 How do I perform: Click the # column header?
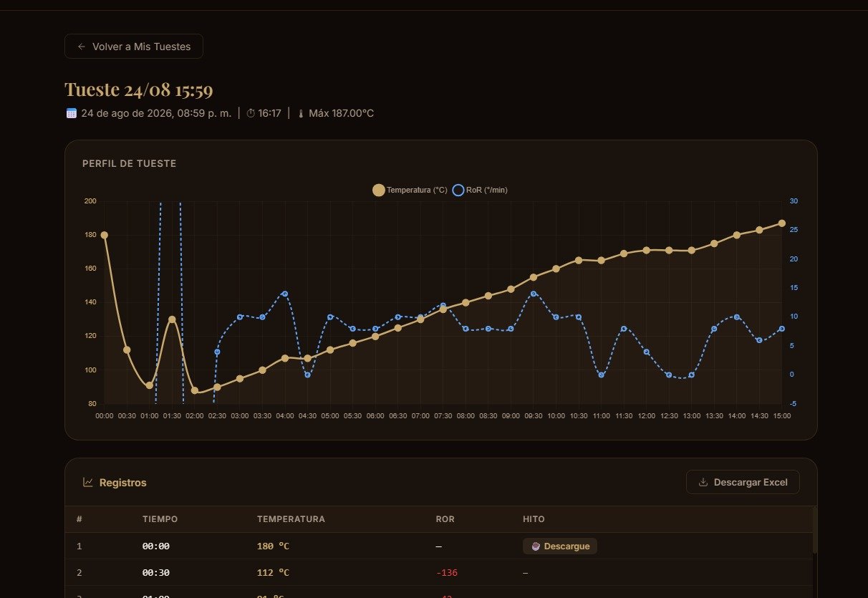coord(79,519)
